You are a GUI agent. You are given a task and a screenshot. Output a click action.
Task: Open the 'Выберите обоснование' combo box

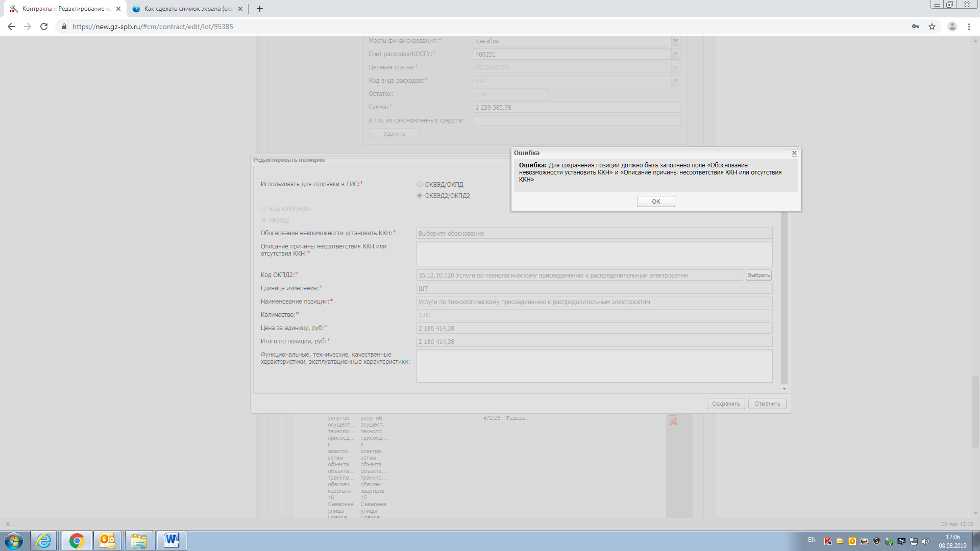[594, 234]
